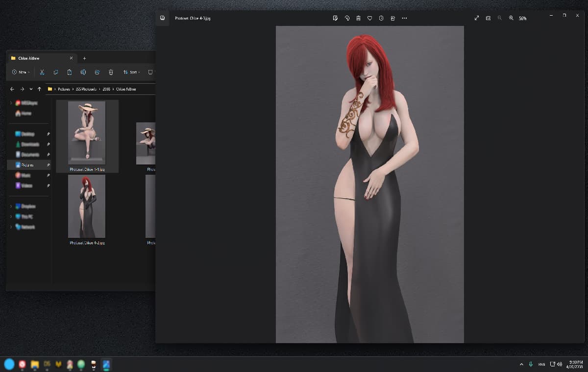
Task: Click the Photoset Chloe 4-2.jpg file name
Action: pyautogui.click(x=87, y=243)
